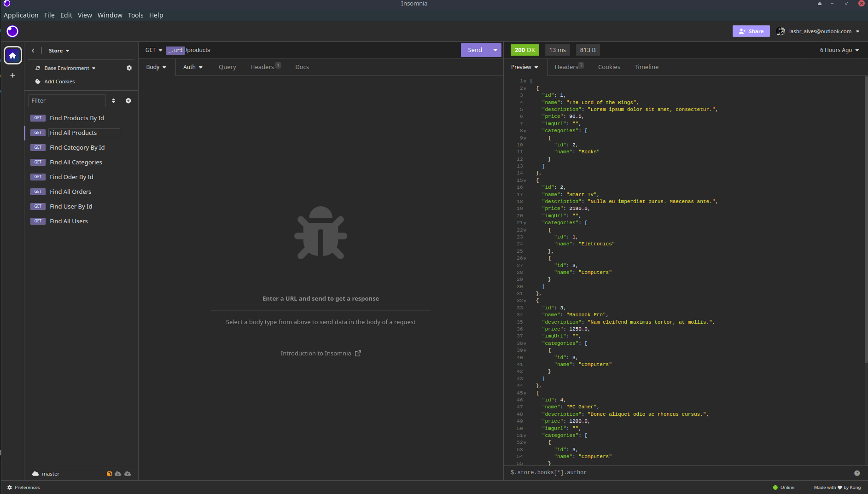Click the cloud push icon in sync bar
The width and height of the screenshot is (868, 494).
[128, 474]
